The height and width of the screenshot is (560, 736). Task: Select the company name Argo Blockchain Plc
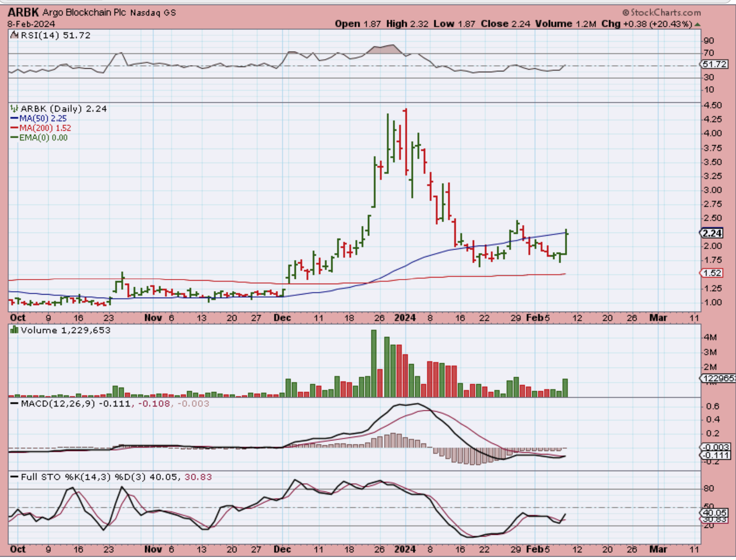[x=83, y=12]
